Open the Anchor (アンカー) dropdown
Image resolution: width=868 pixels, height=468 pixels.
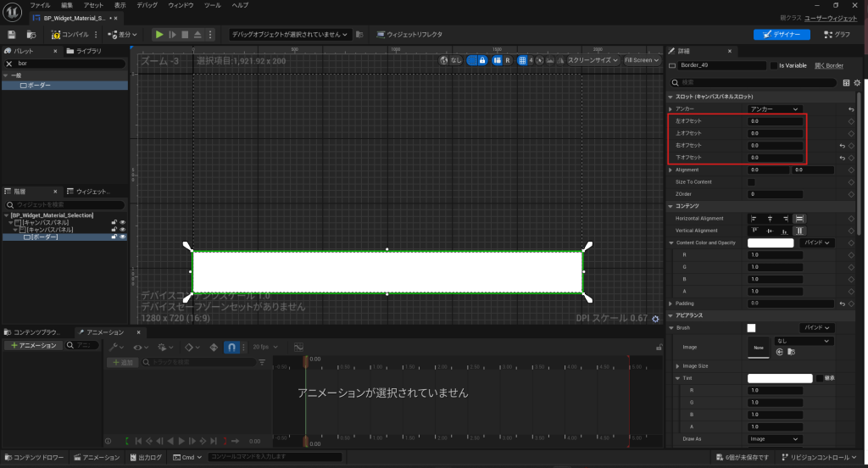(775, 109)
